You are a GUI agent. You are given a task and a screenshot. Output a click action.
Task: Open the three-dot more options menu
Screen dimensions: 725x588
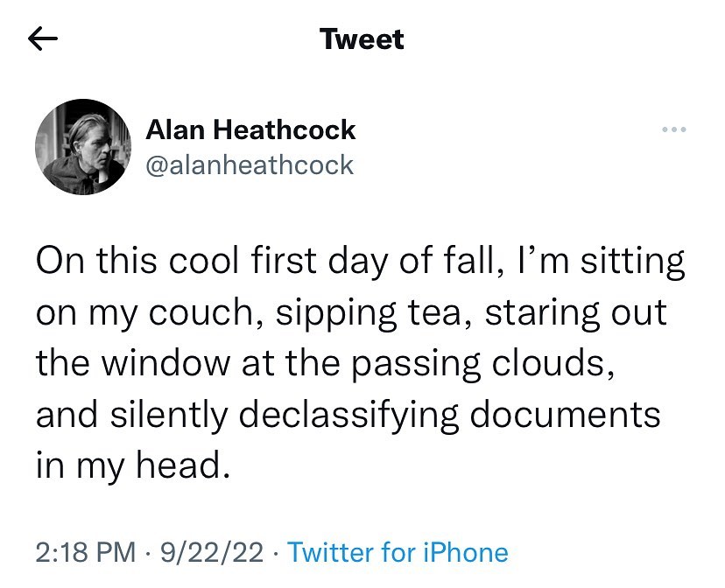pos(673,131)
